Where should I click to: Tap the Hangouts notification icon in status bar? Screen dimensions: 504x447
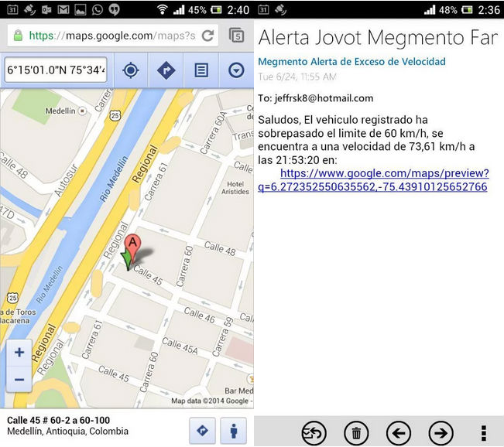(114, 9)
